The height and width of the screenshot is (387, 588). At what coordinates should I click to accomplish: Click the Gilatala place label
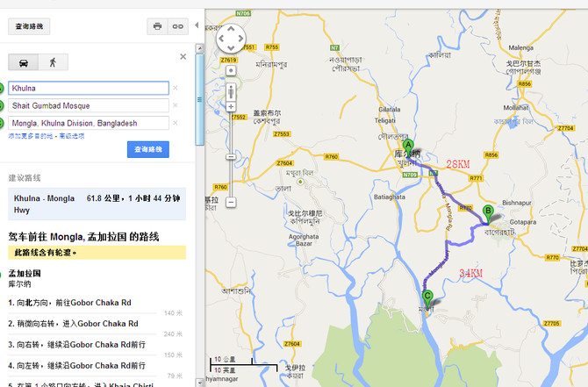coord(390,110)
